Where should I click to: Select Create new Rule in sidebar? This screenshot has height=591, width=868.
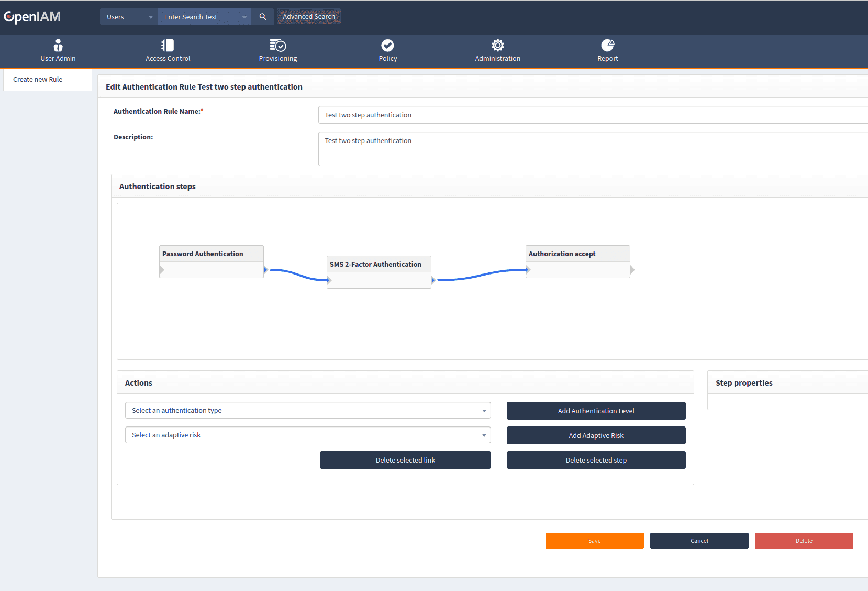38,80
